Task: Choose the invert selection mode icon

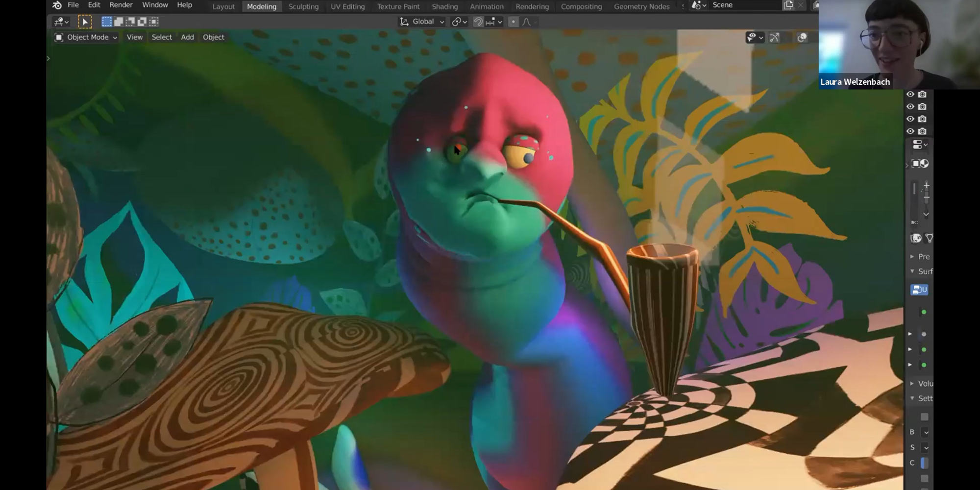Action: [142, 22]
